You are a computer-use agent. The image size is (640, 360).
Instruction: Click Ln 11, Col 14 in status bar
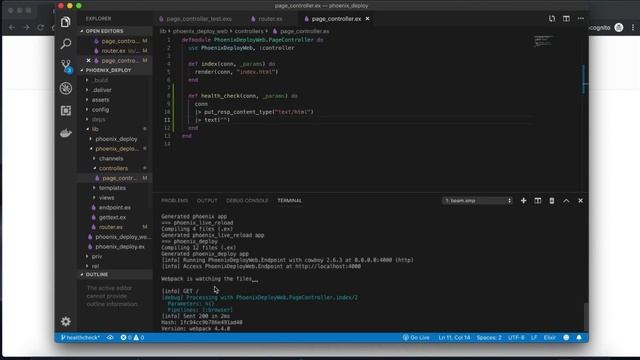(x=454, y=338)
